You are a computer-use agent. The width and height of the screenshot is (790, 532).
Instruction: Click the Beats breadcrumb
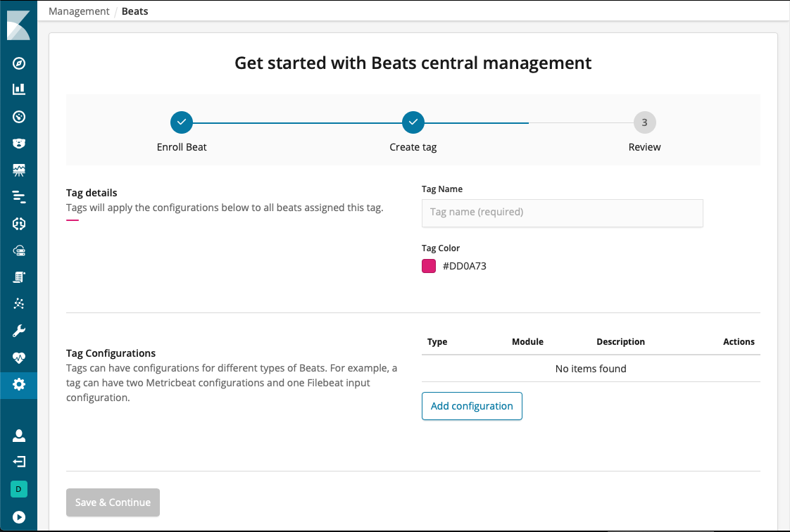coord(134,11)
